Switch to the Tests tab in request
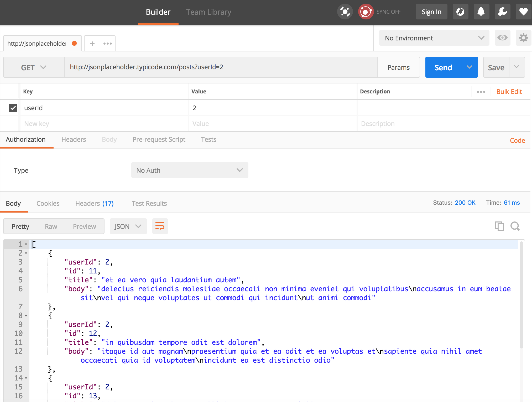 coord(209,139)
